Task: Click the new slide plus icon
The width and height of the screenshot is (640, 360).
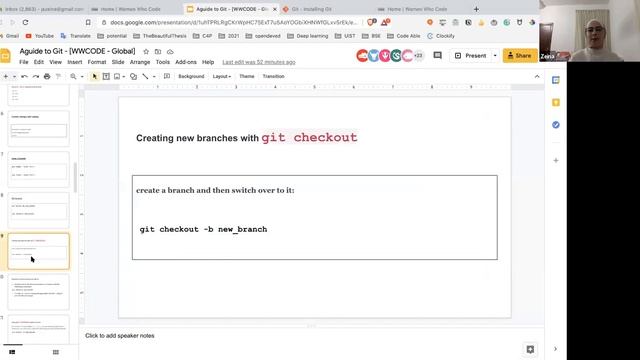Action: (x=6, y=76)
